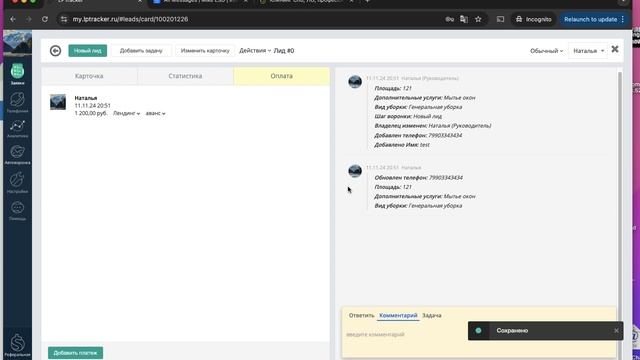
Task: Open Телефония in the sidebar
Action: click(17, 102)
